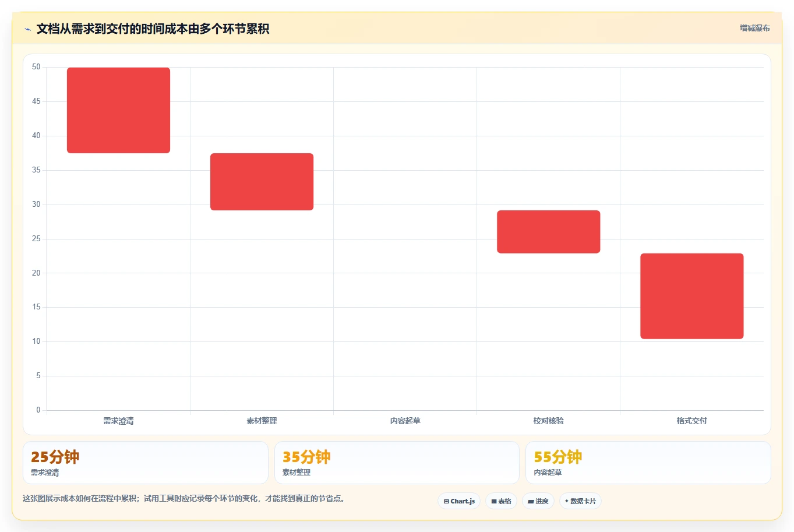Click the y-axis value 25
Image resolution: width=794 pixels, height=532 pixels.
coord(36,239)
